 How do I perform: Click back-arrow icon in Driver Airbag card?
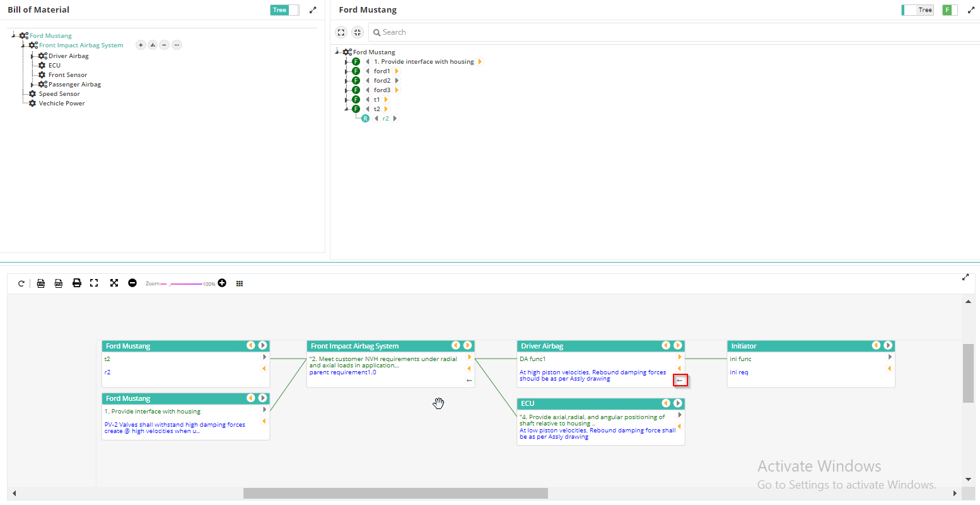[x=680, y=381]
